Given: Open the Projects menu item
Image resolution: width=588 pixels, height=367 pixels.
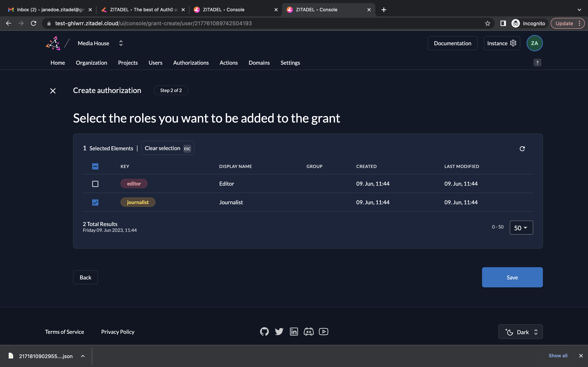Looking at the screenshot, I should 128,63.
